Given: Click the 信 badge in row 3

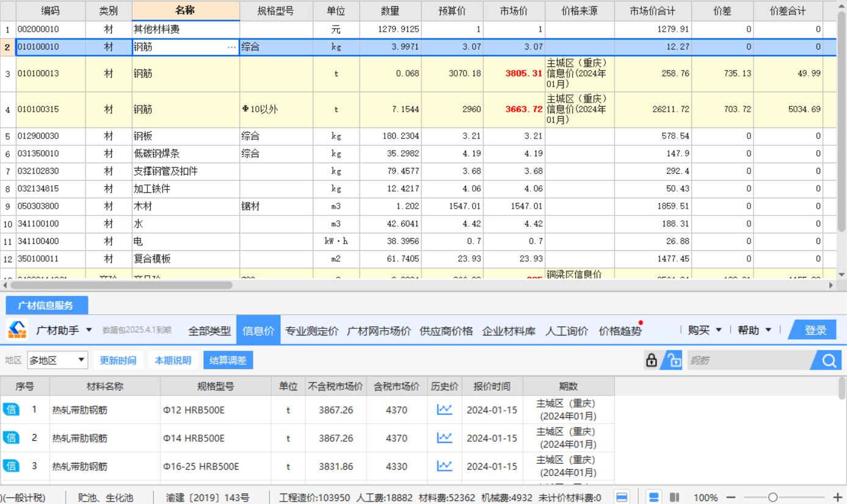Looking at the screenshot, I should tap(11, 466).
